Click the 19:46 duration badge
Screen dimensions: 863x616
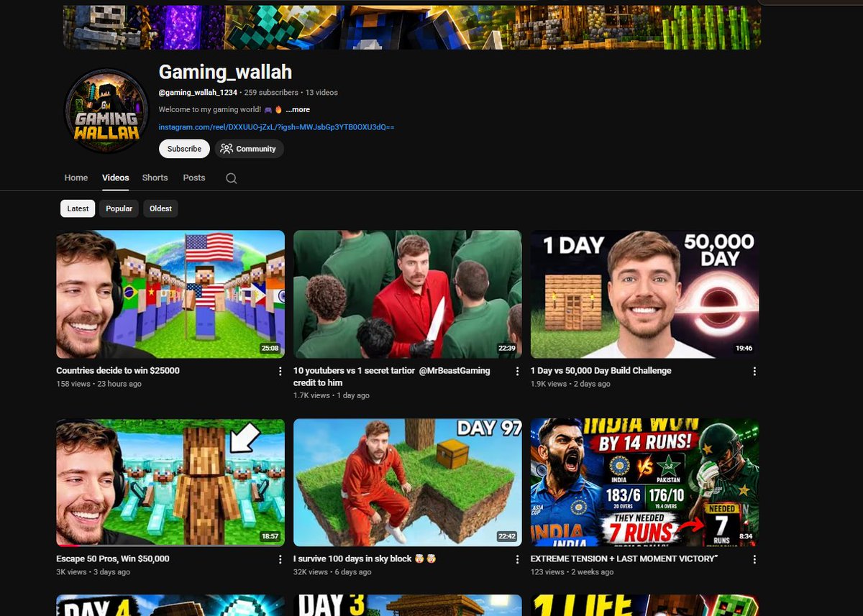[744, 349]
